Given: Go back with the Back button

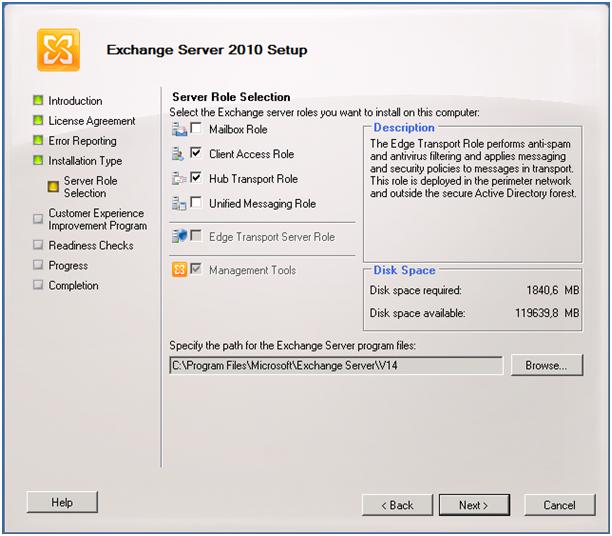Looking at the screenshot, I should click(x=397, y=505).
